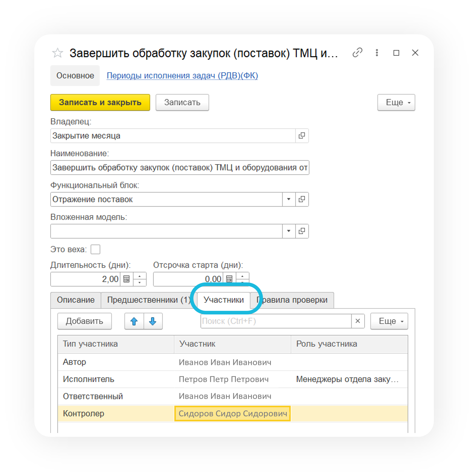
Task: Increase Длительность value with spinner
Action: [x=140, y=276]
